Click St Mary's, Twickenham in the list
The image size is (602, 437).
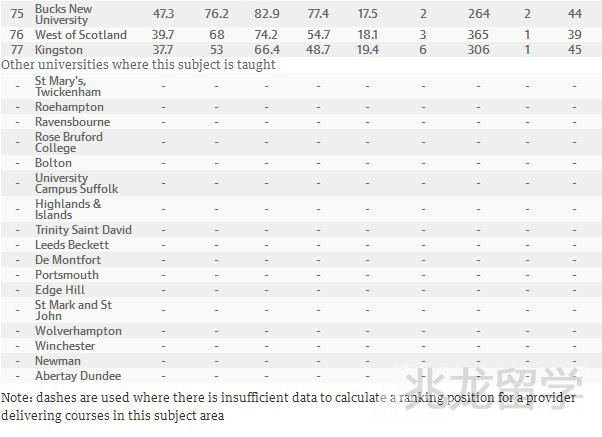[x=68, y=86]
